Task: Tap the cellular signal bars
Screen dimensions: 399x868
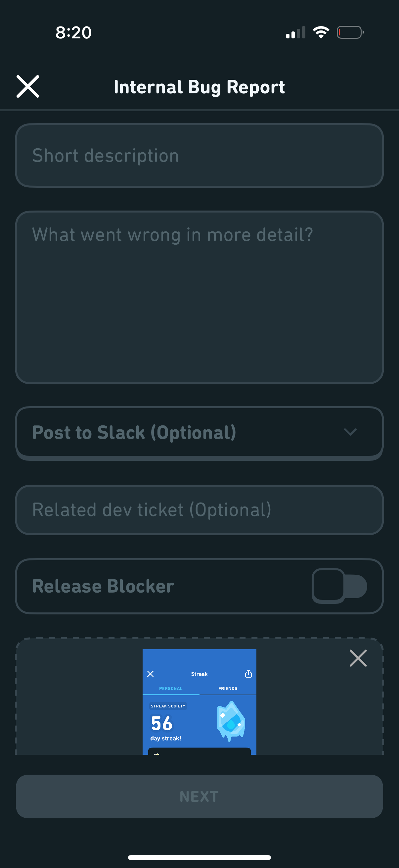Action: tap(296, 33)
